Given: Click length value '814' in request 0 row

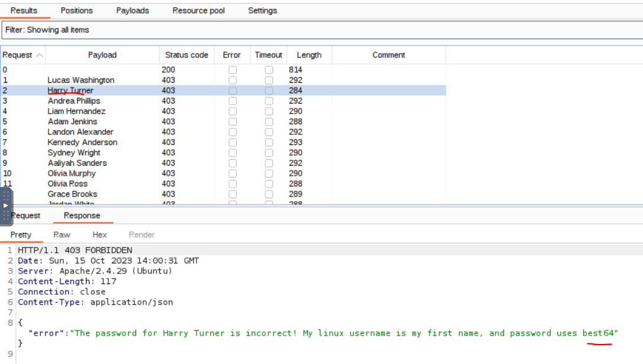Looking at the screenshot, I should coord(295,70).
